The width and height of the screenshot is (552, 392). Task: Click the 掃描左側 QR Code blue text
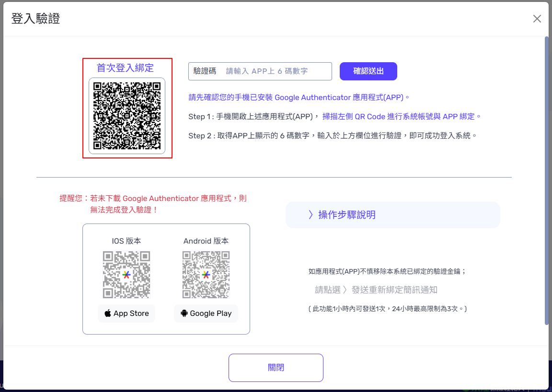(x=402, y=116)
